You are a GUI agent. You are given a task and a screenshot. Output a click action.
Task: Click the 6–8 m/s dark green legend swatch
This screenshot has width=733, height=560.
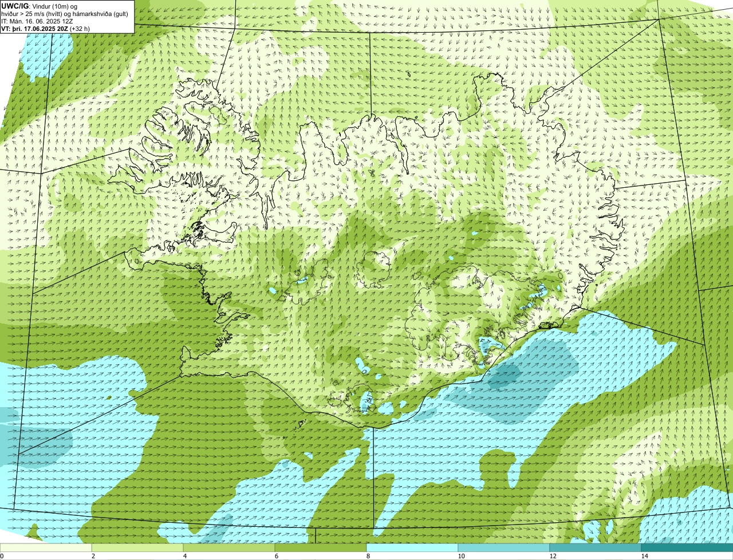pos(321,547)
